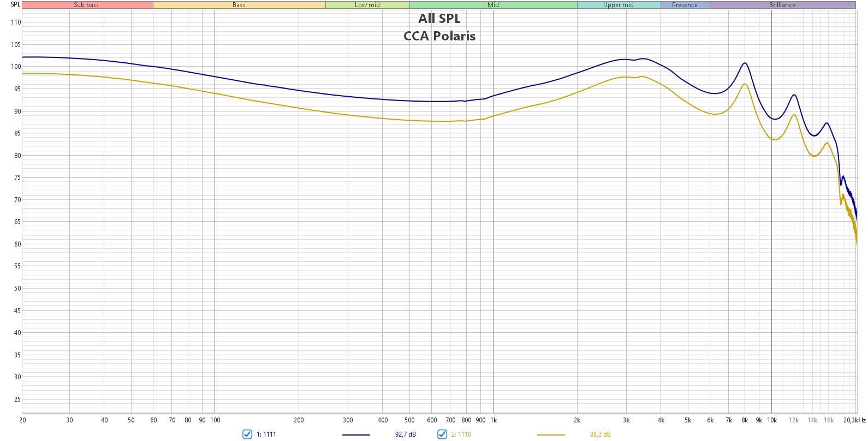Click the 55 tick on the SPL axis
Screen dimensions: 868x441
click(x=17, y=266)
